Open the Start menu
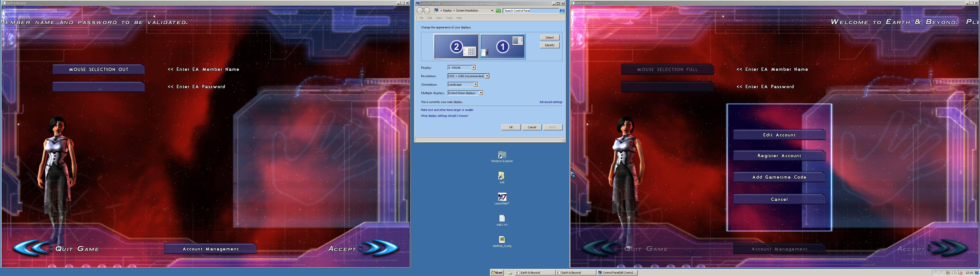The image size is (980, 276). click(497, 273)
